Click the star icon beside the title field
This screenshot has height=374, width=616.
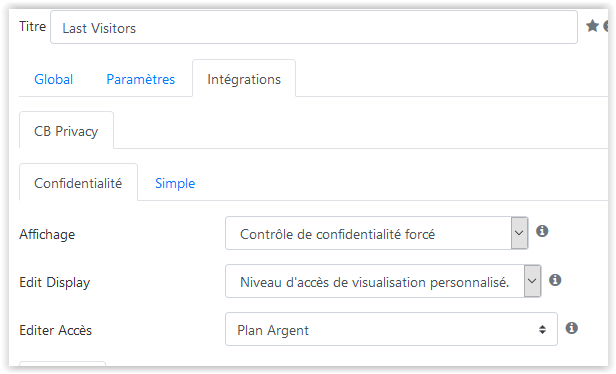(592, 26)
